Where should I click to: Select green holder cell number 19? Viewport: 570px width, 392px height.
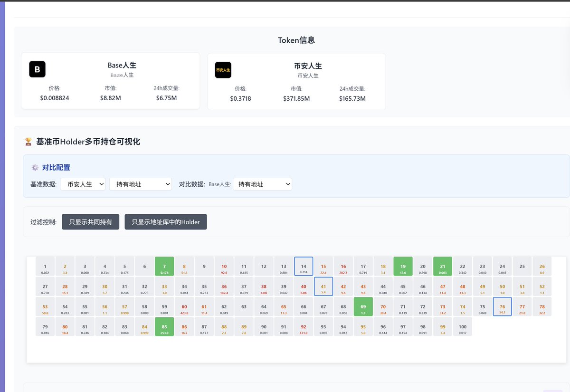point(403,266)
